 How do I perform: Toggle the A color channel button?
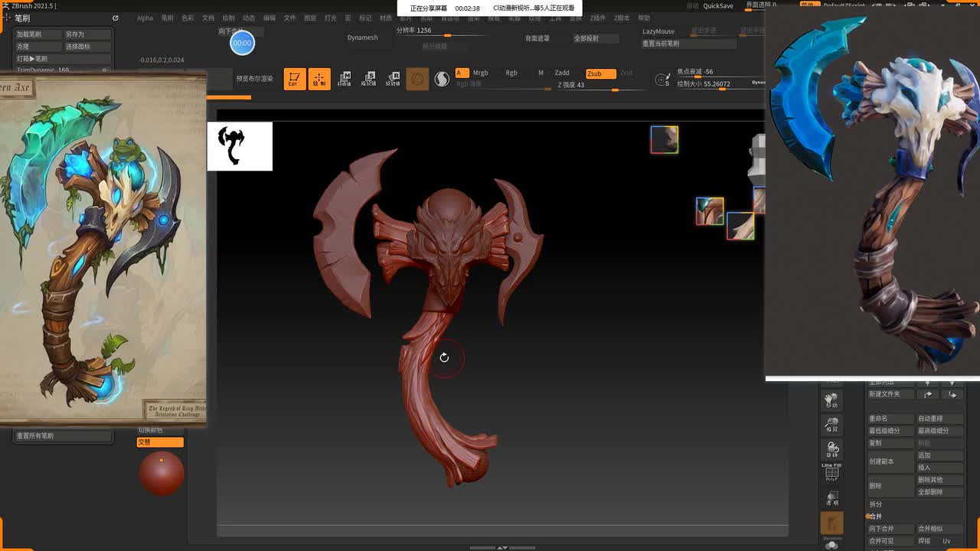tap(462, 73)
